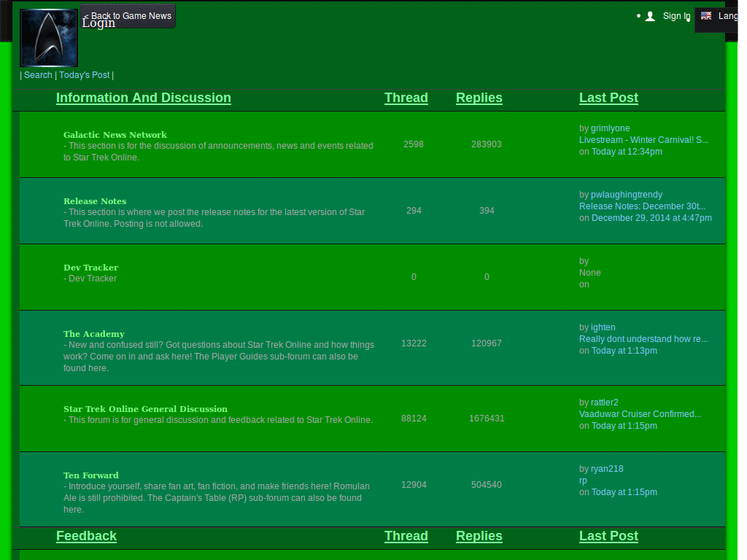Click the UK flag language icon

pos(706,16)
